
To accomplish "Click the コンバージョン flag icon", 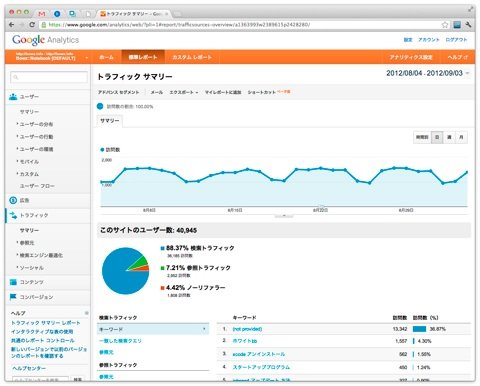I will (13, 297).
